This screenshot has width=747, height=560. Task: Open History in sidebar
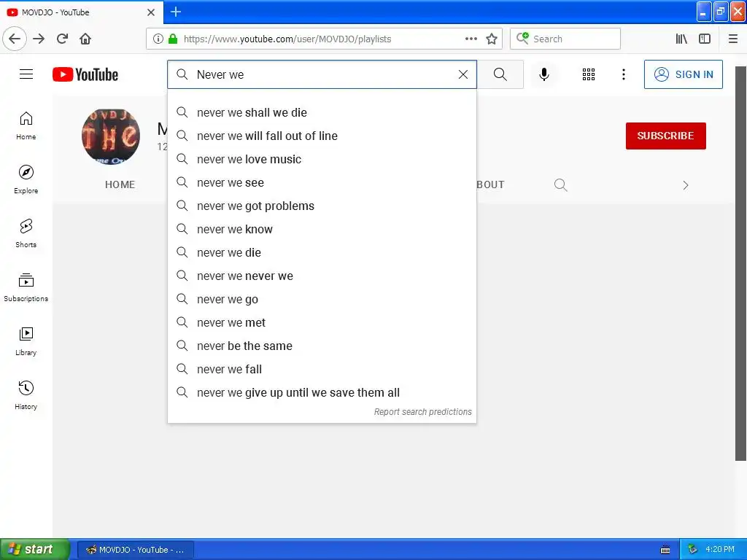26,395
